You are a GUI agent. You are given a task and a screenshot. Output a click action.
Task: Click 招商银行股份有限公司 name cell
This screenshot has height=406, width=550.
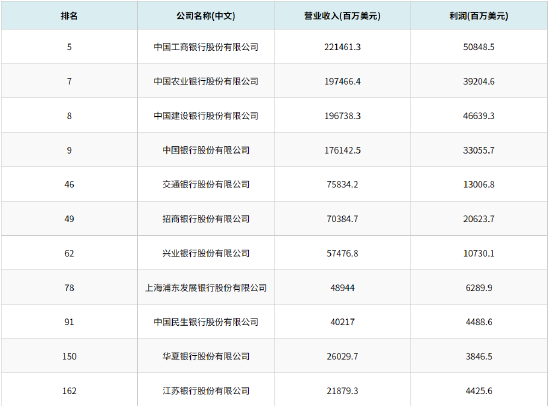coord(206,219)
